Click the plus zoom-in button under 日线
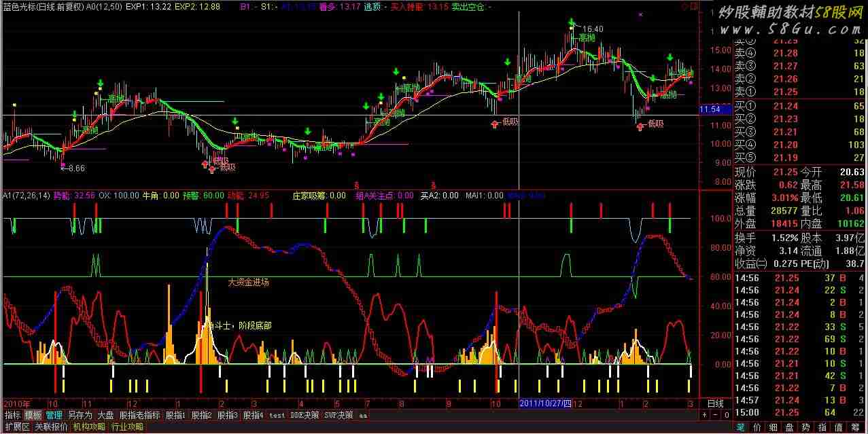Screen dimensions: 868x434 tap(705, 414)
